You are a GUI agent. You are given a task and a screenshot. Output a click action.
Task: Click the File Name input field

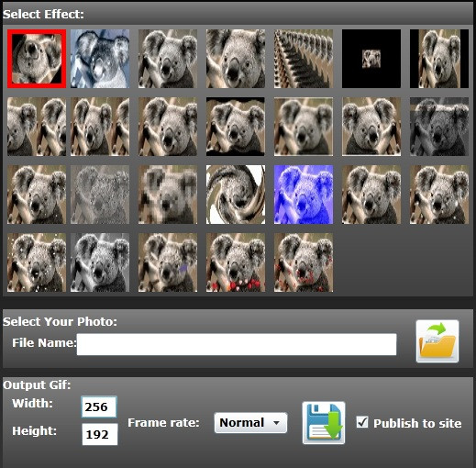[237, 344]
